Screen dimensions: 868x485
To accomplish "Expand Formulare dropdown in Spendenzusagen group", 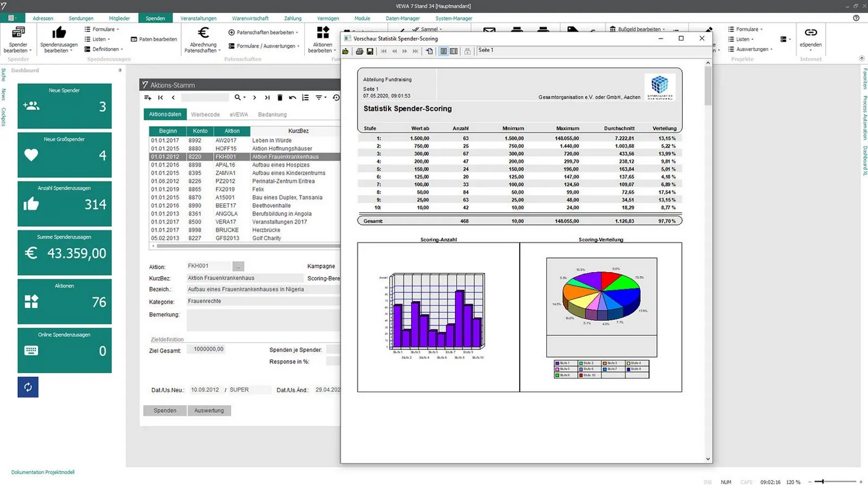I will pos(102,30).
